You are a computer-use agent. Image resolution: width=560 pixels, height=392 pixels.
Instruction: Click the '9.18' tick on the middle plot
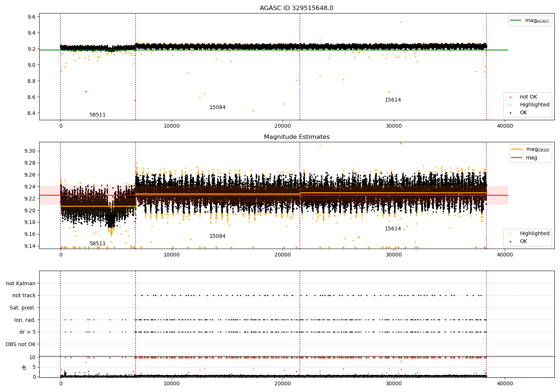click(30, 223)
